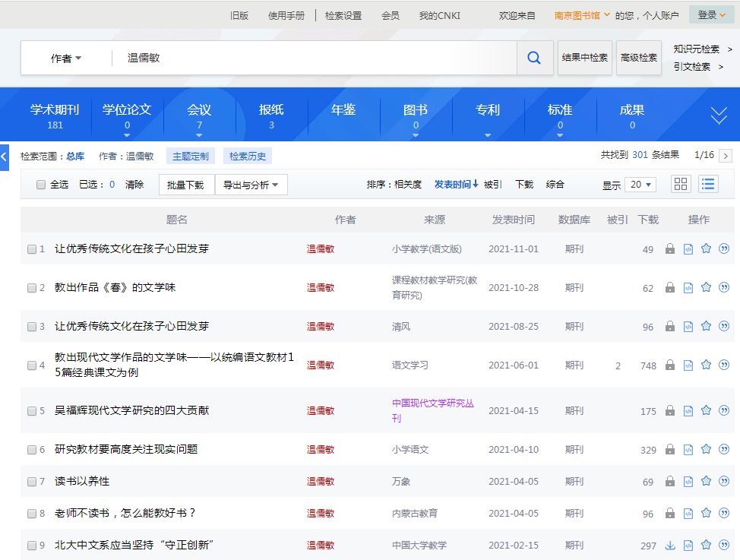
Task: Tick checkbox for result 2 教出作品《春》
Action: point(32,287)
